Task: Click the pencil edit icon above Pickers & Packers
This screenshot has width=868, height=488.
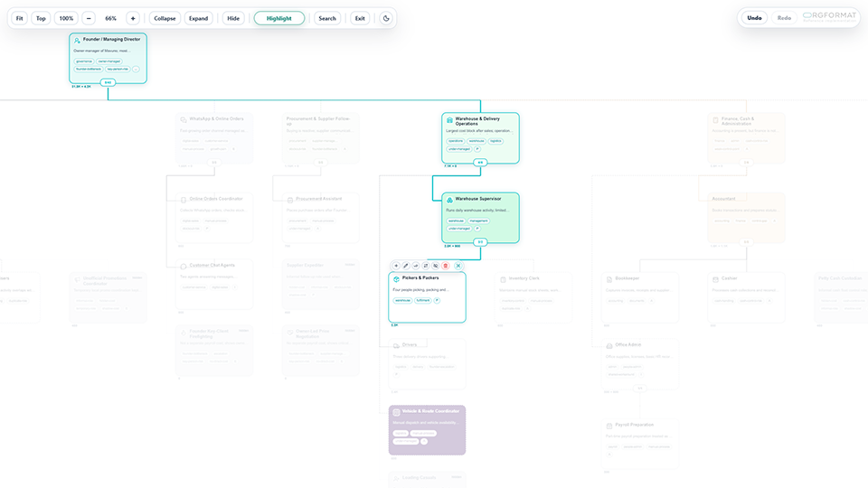Action: [406, 266]
